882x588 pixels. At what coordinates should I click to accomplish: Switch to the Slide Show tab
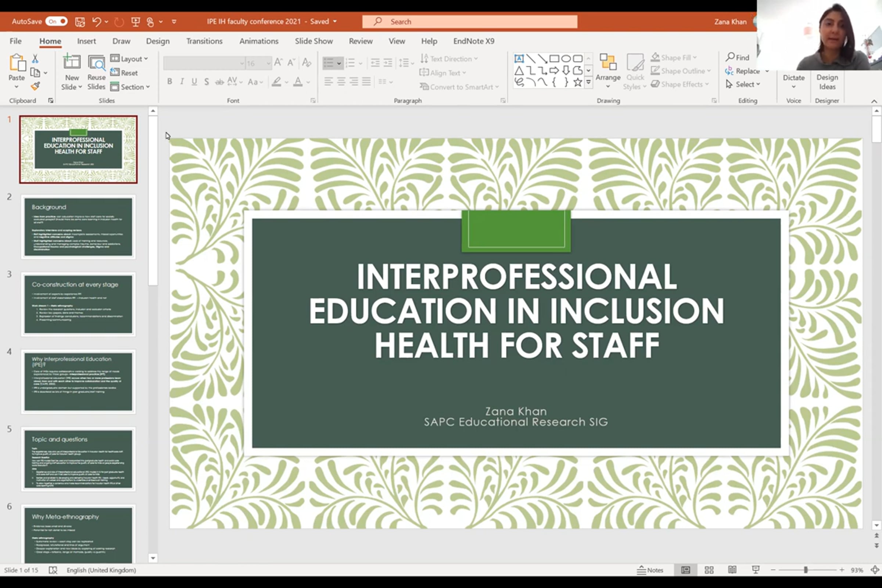click(313, 41)
